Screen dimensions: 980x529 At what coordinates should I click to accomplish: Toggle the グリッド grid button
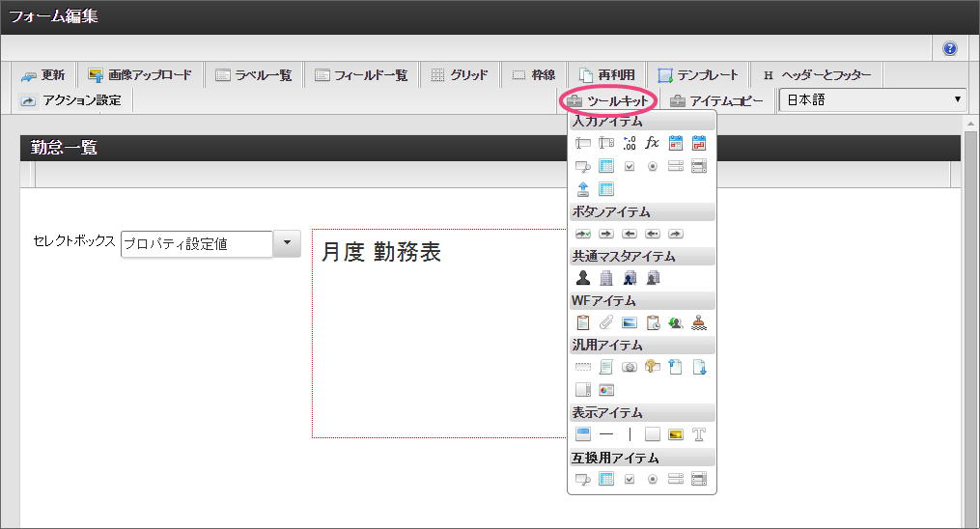[460, 75]
